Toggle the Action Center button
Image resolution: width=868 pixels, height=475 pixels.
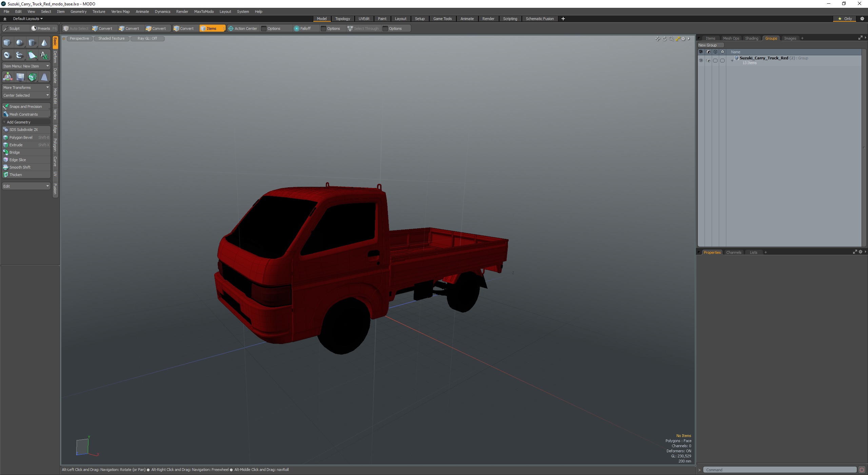[x=243, y=28]
